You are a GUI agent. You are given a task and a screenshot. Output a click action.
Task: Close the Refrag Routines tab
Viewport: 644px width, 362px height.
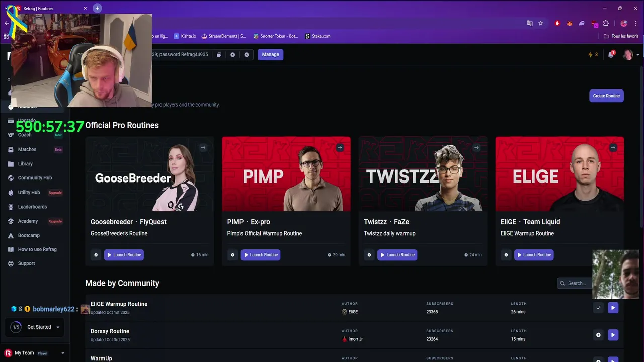click(85, 8)
